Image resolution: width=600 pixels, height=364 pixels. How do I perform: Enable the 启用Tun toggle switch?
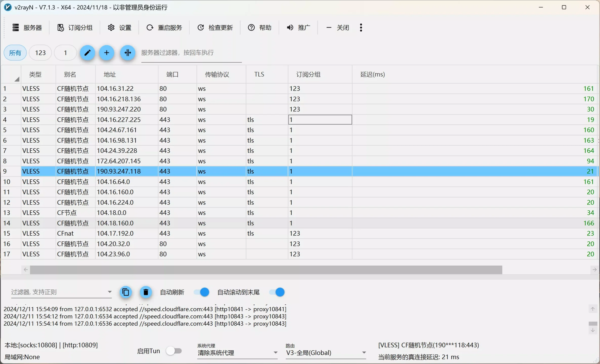[x=174, y=351]
